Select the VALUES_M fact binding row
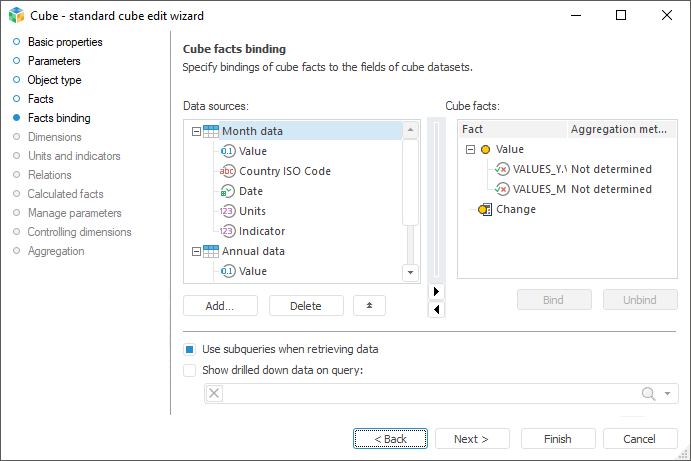The height and width of the screenshot is (461, 691). [x=540, y=189]
